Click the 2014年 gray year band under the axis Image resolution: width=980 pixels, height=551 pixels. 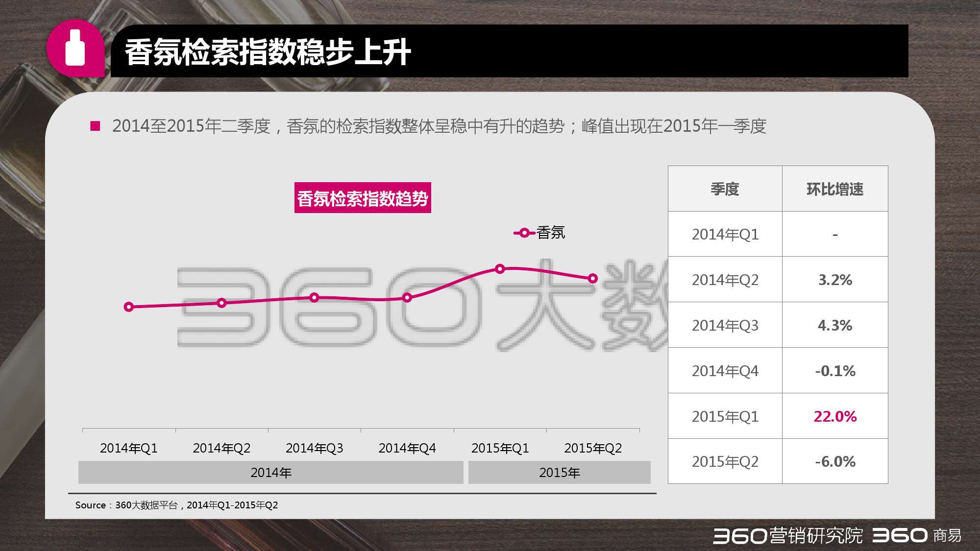270,473
